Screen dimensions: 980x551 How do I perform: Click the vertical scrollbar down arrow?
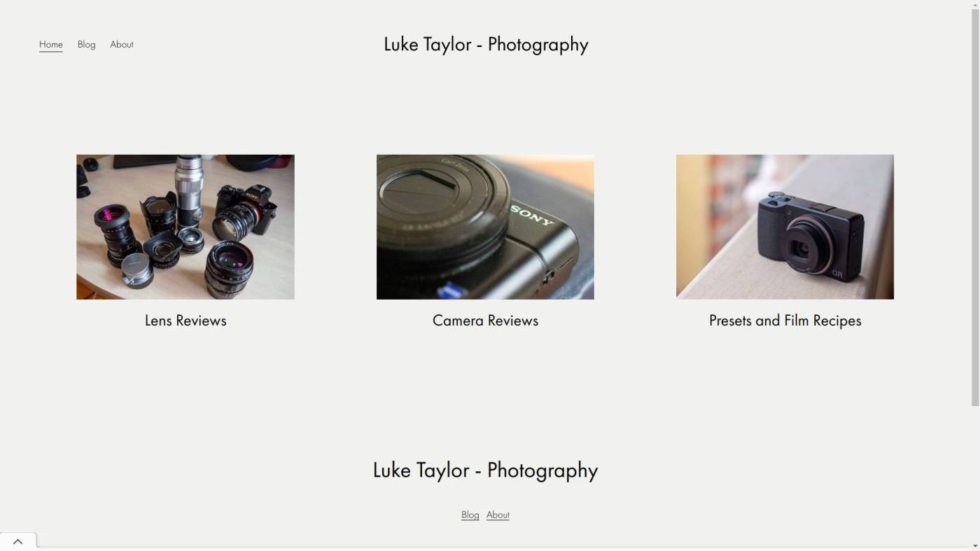[975, 546]
